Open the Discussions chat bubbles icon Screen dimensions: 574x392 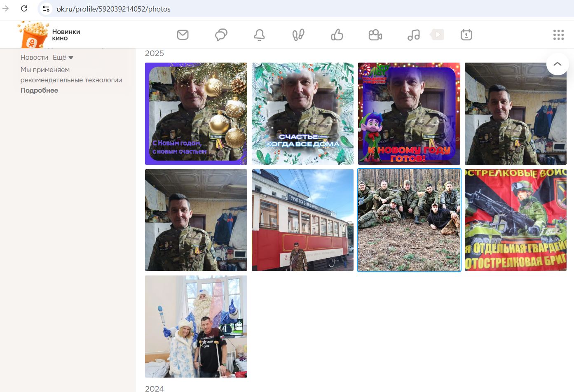click(x=221, y=35)
